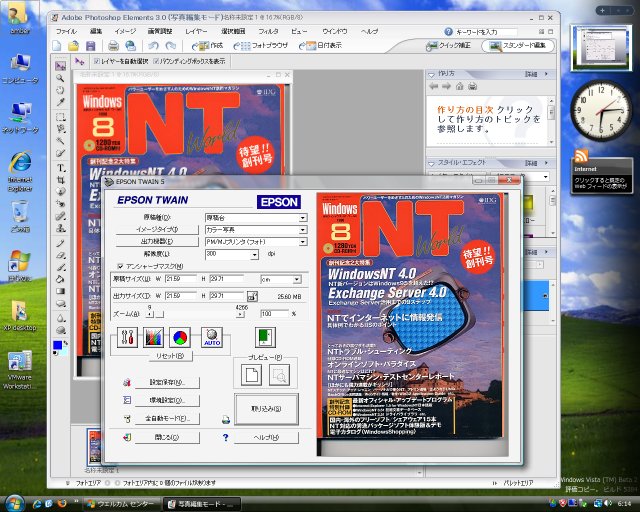Open EPSON wrench and screwdriver settings
The width and height of the screenshot is (640, 512).
pos(127,337)
